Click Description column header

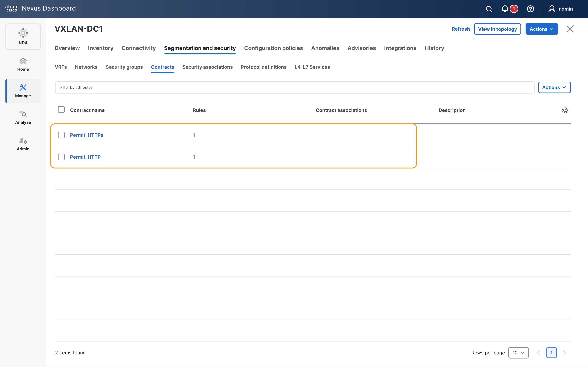coord(452,110)
